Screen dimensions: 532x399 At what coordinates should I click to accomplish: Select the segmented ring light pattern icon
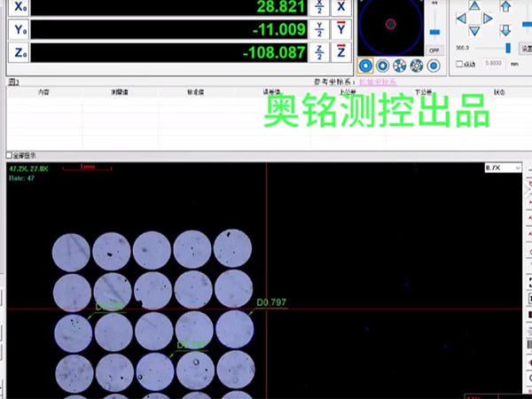click(400, 66)
